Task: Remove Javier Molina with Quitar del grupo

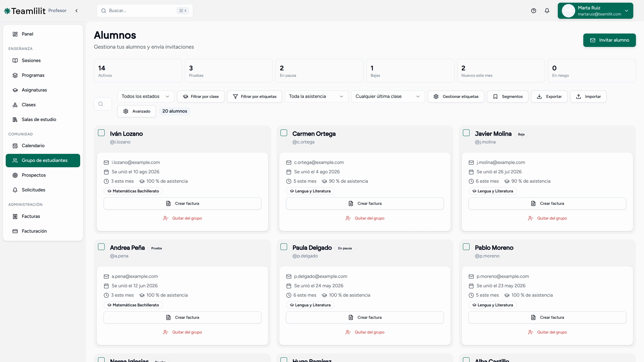Action: [x=548, y=218]
